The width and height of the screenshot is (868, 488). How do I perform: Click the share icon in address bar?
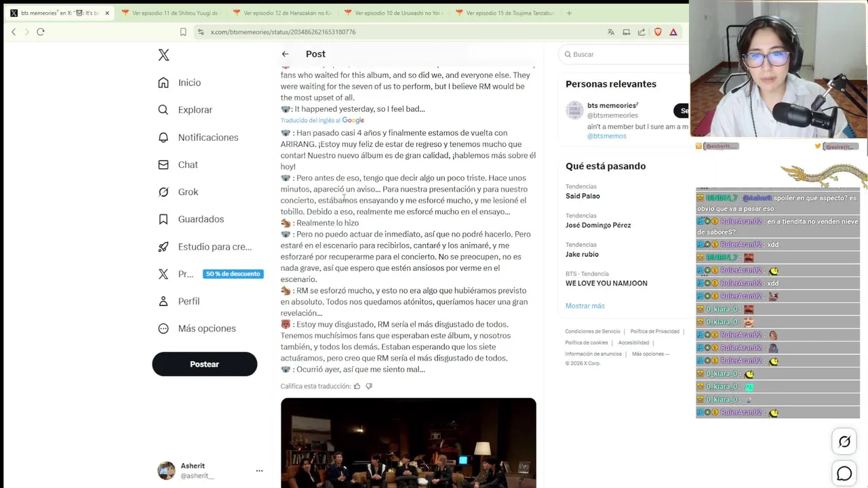(642, 32)
